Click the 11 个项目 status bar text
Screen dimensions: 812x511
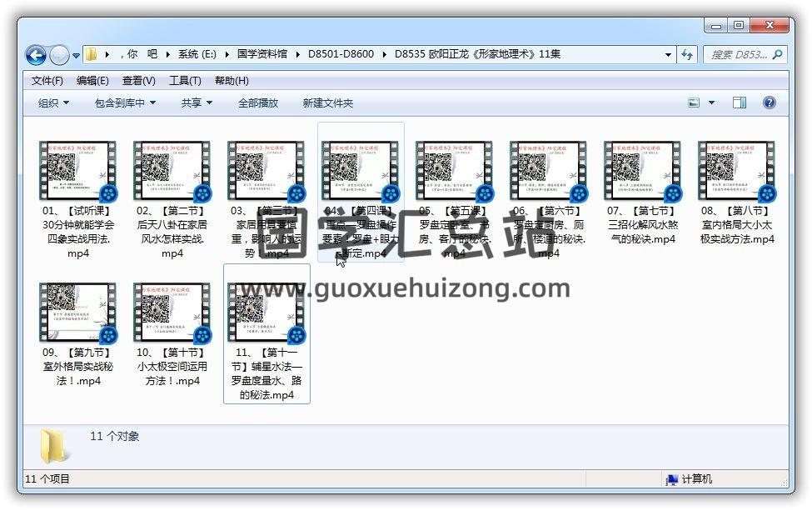point(47,478)
